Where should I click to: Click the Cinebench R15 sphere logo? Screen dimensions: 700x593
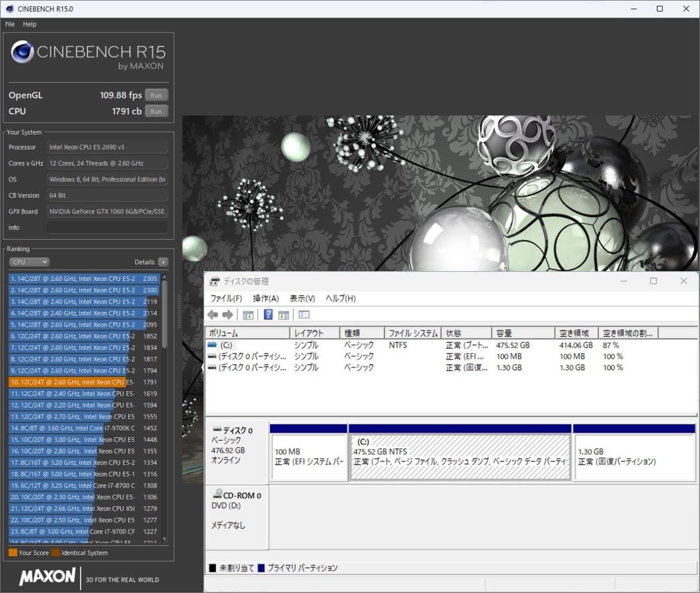tap(22, 52)
